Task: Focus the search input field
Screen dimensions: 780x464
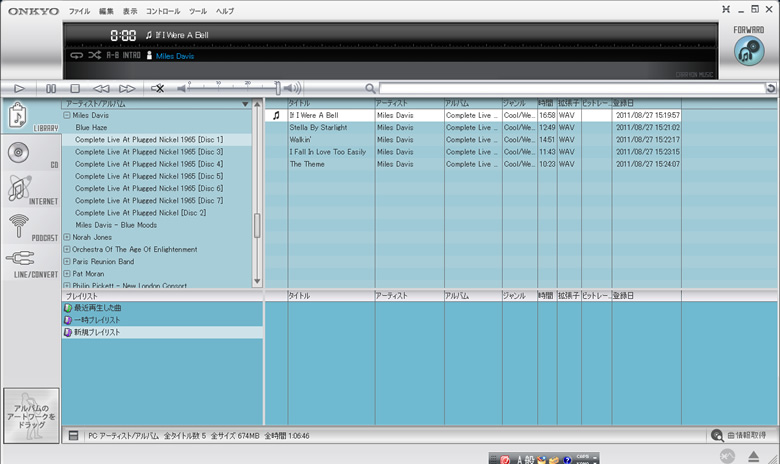Action: click(x=572, y=89)
